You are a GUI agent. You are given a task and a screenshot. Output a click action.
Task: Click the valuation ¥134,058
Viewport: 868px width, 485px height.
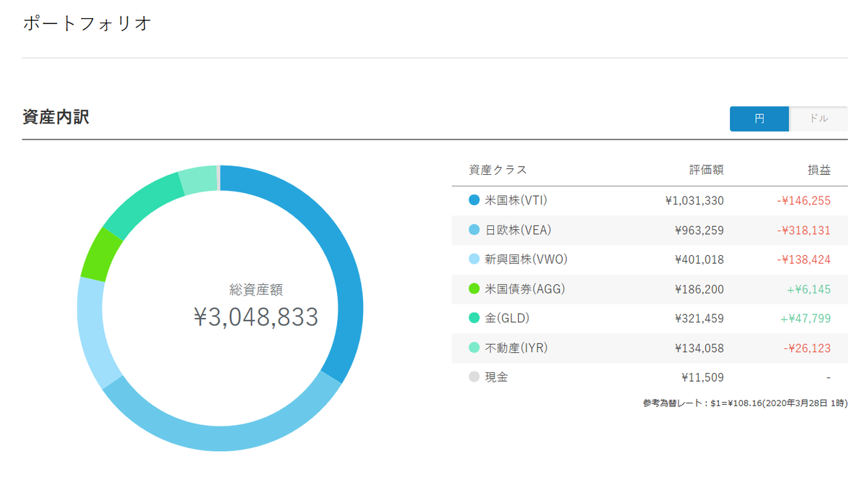(699, 348)
